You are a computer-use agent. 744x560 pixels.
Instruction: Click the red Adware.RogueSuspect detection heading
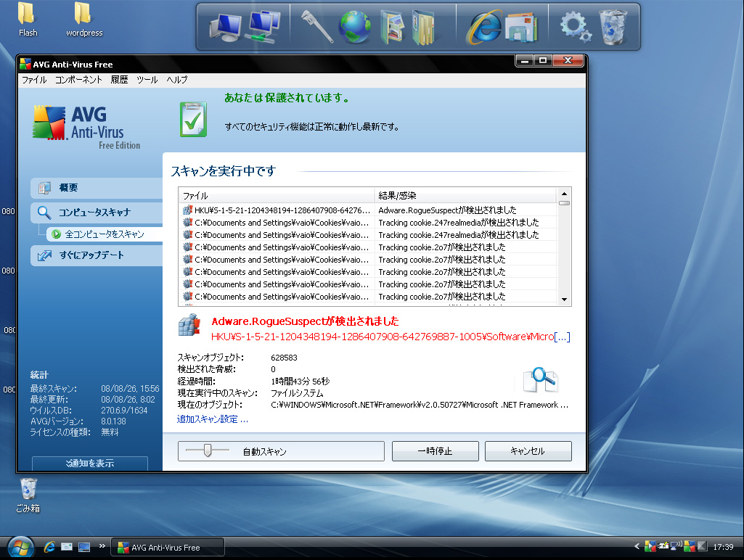click(x=305, y=321)
